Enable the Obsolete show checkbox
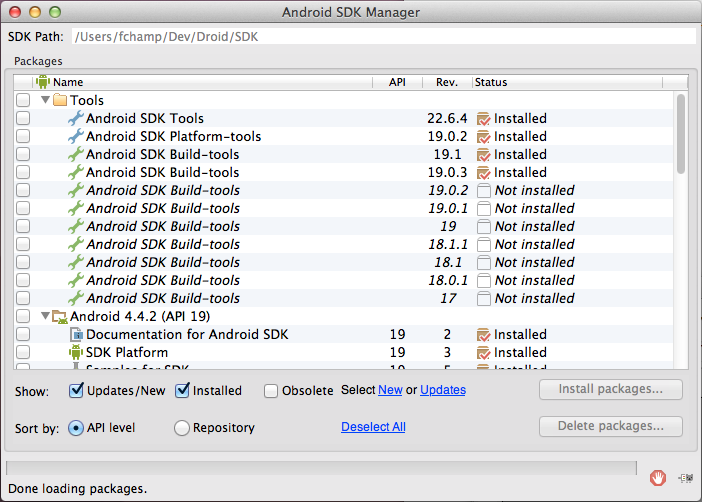 click(271, 391)
